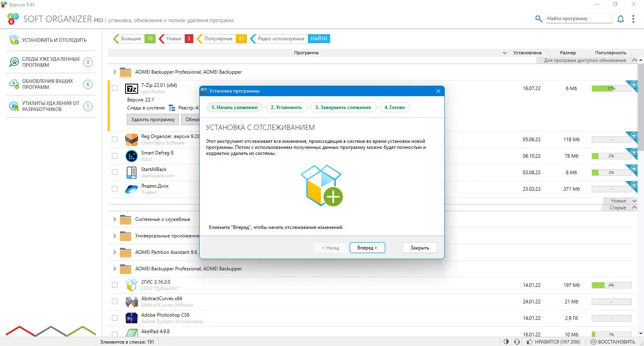Open support via the headset icon
This screenshot has width=644, height=346.
click(x=517, y=342)
